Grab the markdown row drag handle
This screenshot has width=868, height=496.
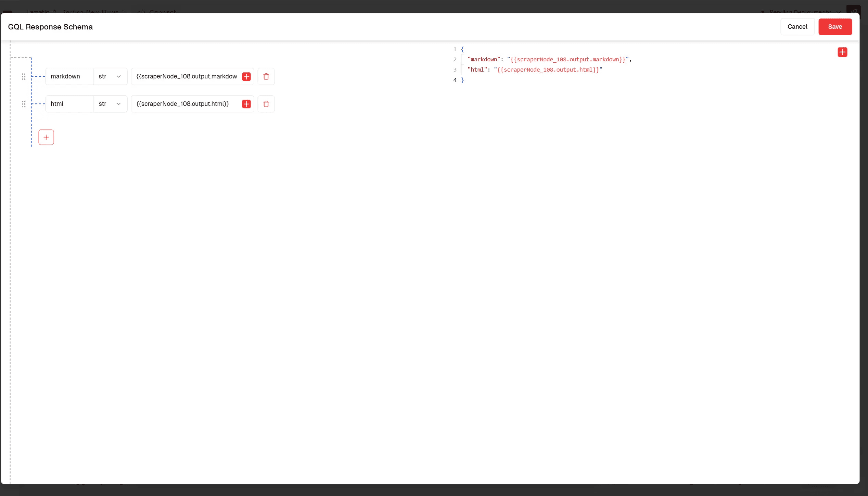(x=24, y=77)
